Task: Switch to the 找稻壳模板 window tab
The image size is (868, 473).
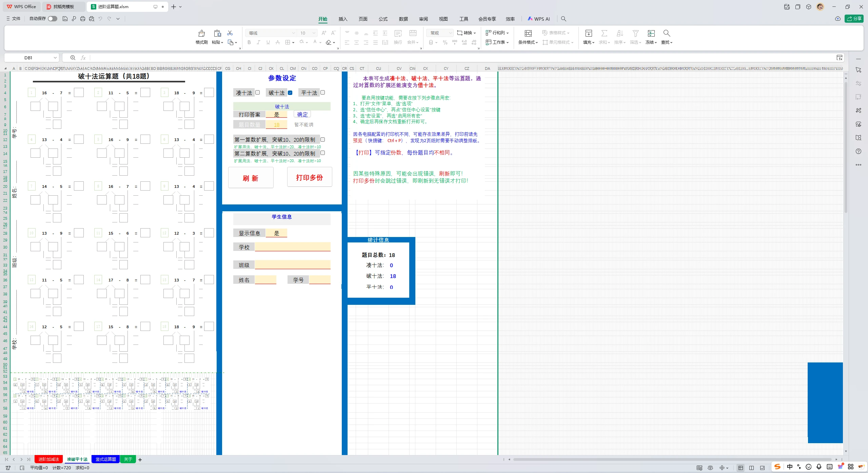Action: click(64, 6)
